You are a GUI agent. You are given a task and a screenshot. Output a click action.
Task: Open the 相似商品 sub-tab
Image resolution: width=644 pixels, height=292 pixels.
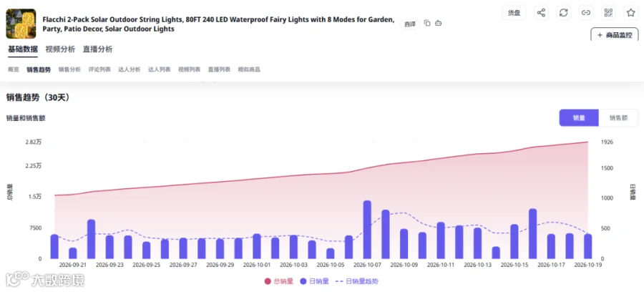[x=249, y=69]
